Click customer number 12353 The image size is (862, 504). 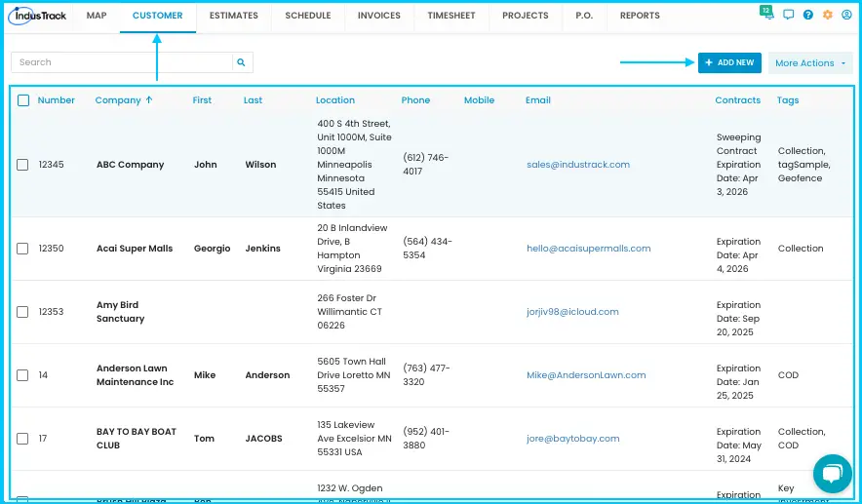point(51,312)
